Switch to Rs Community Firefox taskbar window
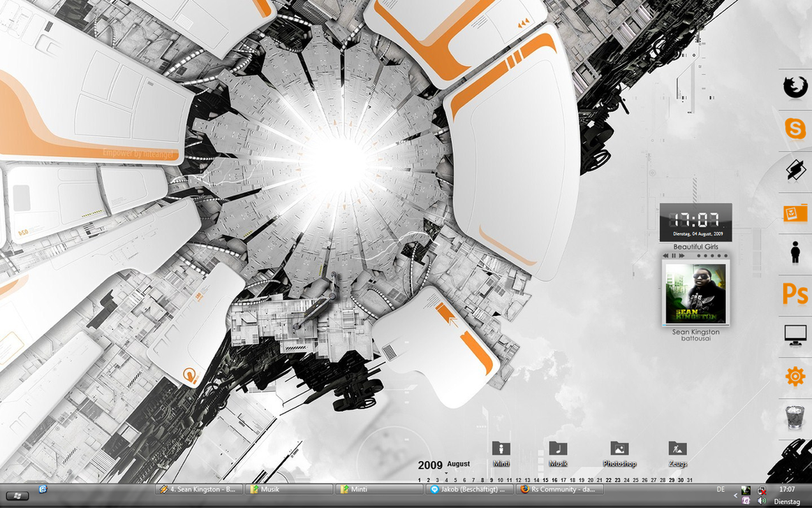 point(558,490)
